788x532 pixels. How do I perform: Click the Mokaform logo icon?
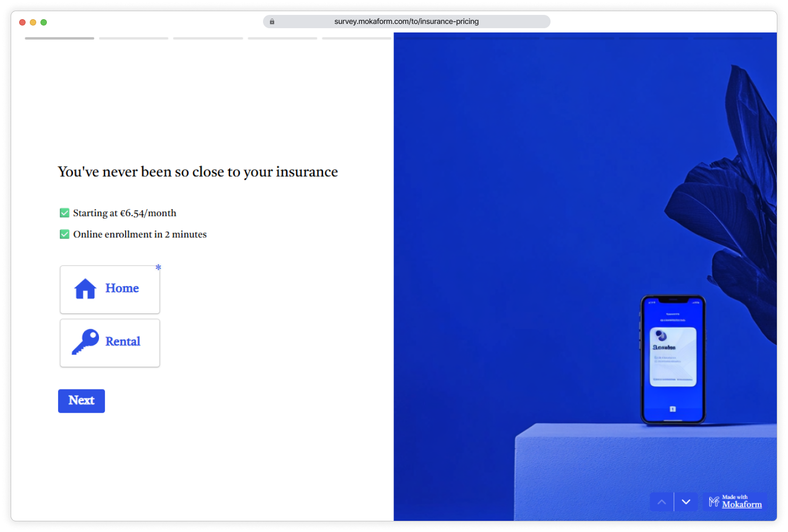(x=714, y=501)
